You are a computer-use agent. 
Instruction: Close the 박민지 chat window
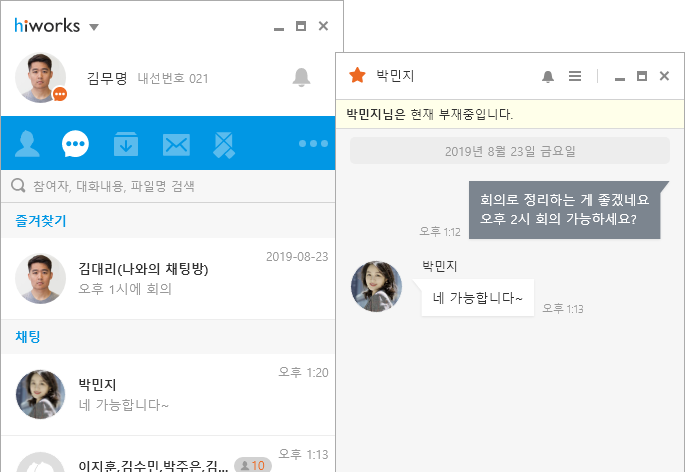664,76
